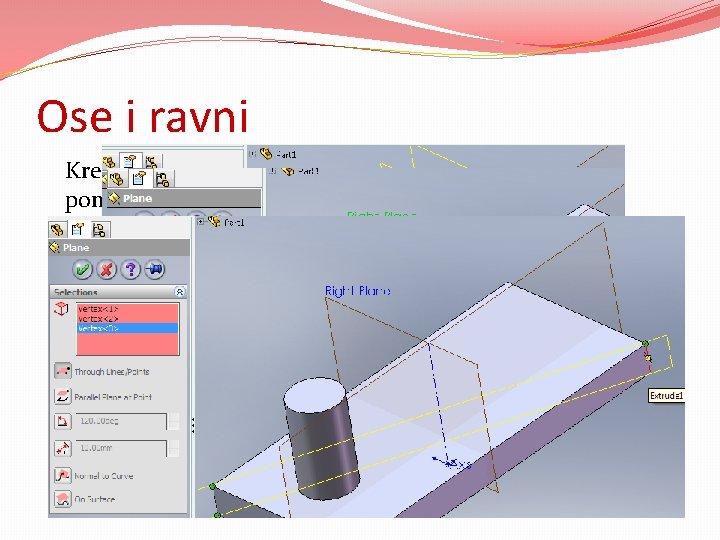Click empty area of pink selection box

tap(128, 343)
